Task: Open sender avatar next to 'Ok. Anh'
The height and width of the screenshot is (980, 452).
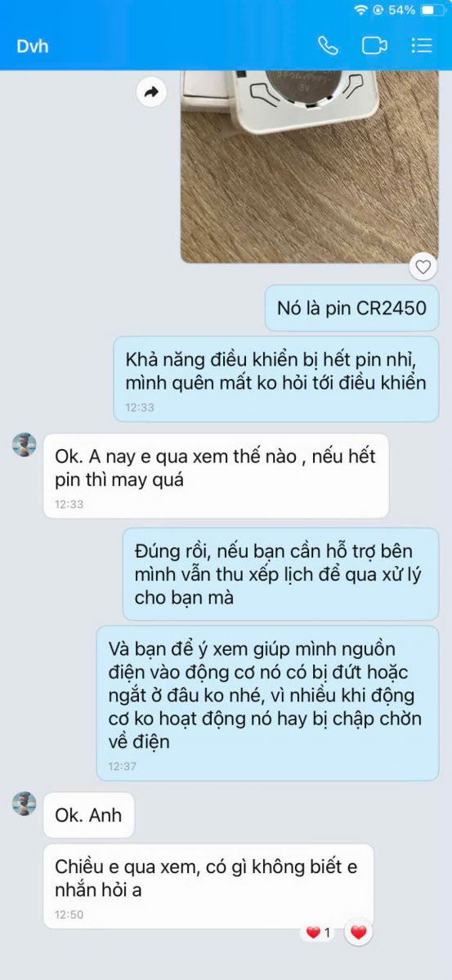Action: (x=25, y=804)
